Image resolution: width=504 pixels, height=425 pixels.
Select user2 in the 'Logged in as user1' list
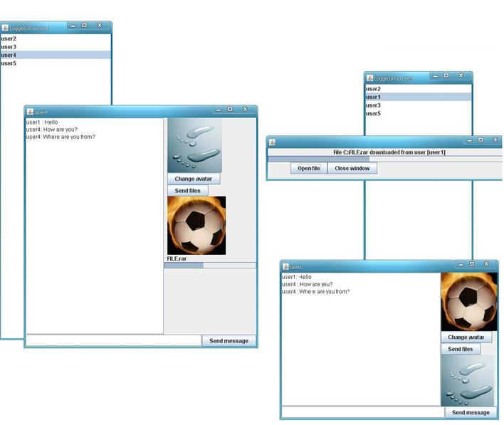coord(9,38)
